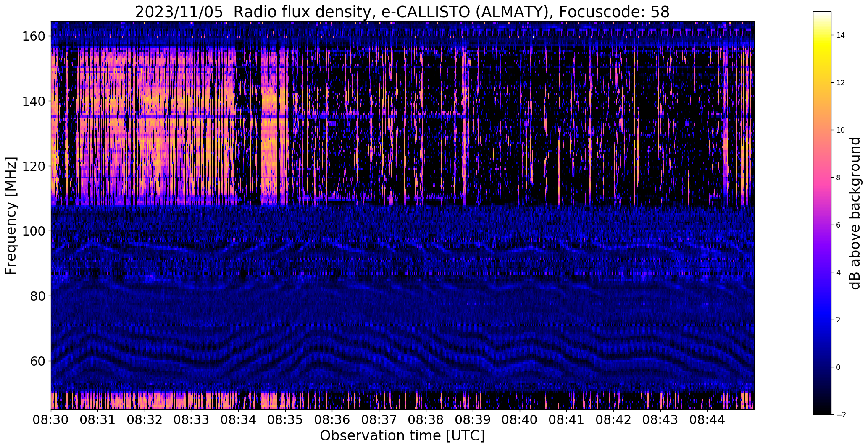Screen dimensions: 868x448
Task: Click the 08:38 time tick label
Action: pos(426,419)
